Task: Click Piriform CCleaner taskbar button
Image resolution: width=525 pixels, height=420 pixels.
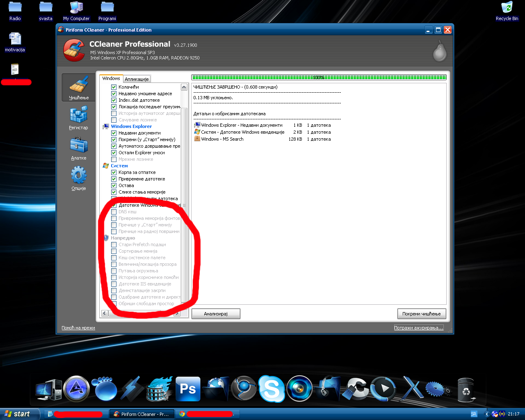Action: 142,414
